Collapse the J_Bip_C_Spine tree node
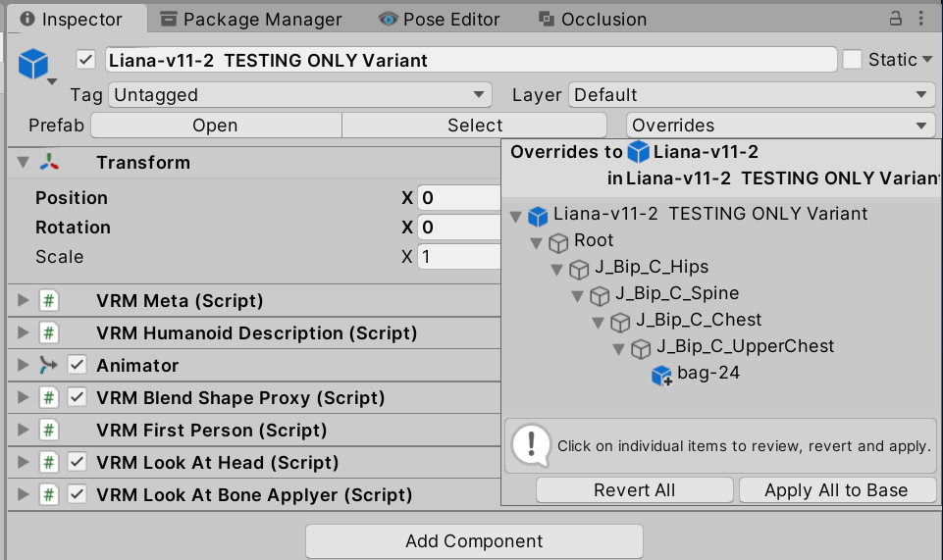Viewport: 943px width, 560px height. tap(577, 296)
